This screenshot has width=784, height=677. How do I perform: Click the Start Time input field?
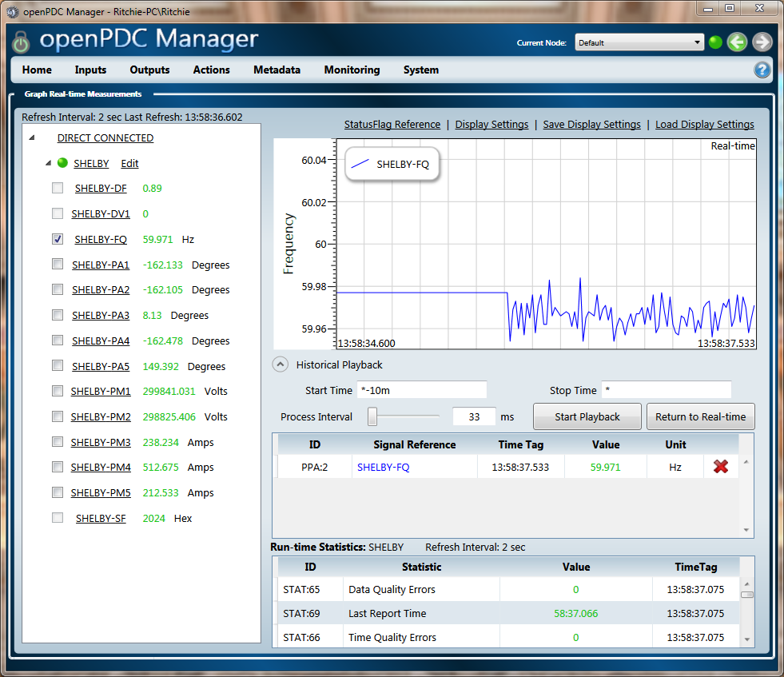(x=421, y=390)
